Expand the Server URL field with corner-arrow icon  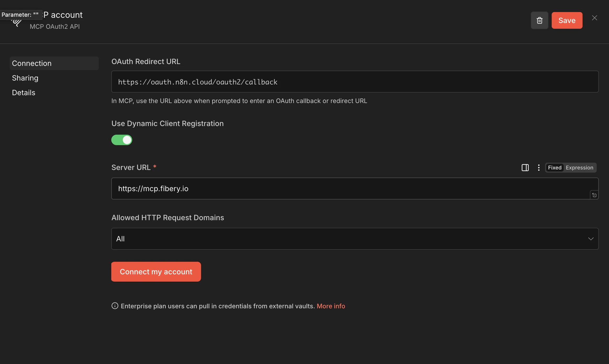pyautogui.click(x=594, y=195)
